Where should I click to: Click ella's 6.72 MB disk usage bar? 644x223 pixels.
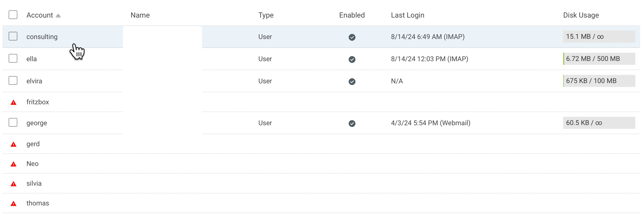click(x=599, y=59)
